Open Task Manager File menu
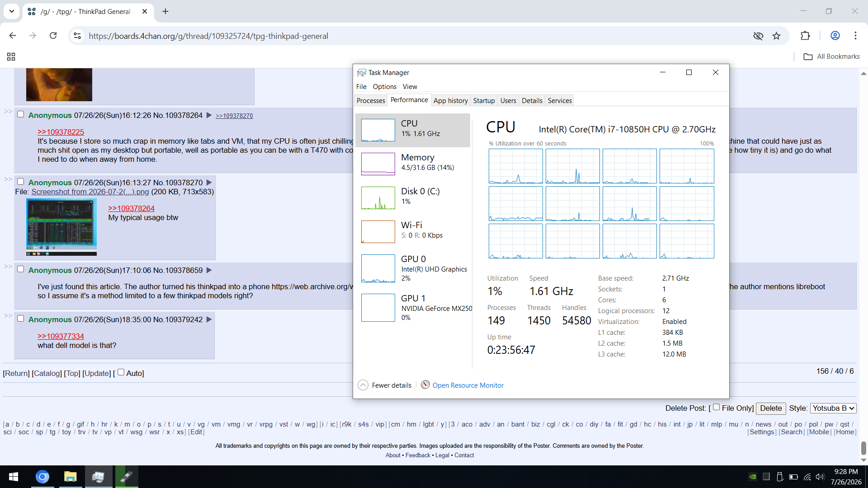This screenshot has width=868, height=488. (x=361, y=86)
